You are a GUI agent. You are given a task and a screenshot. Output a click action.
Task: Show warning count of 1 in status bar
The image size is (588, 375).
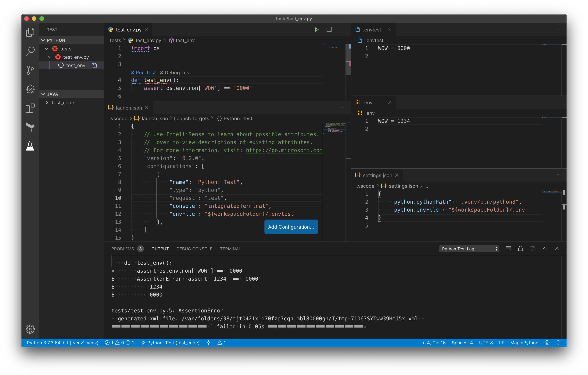tap(221, 343)
